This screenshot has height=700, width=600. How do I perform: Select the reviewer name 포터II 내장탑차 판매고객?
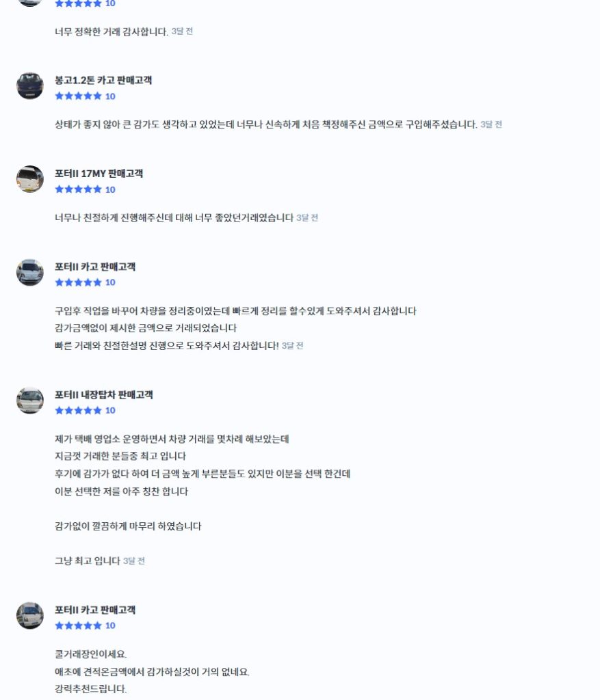click(104, 394)
